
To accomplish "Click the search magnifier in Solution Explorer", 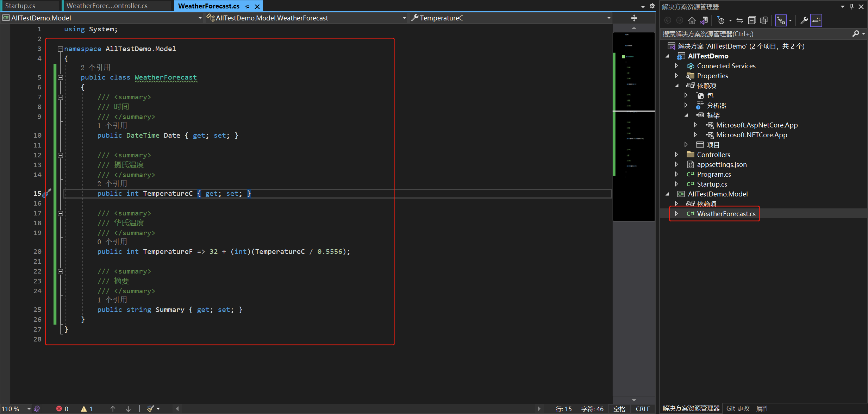I will 855,34.
